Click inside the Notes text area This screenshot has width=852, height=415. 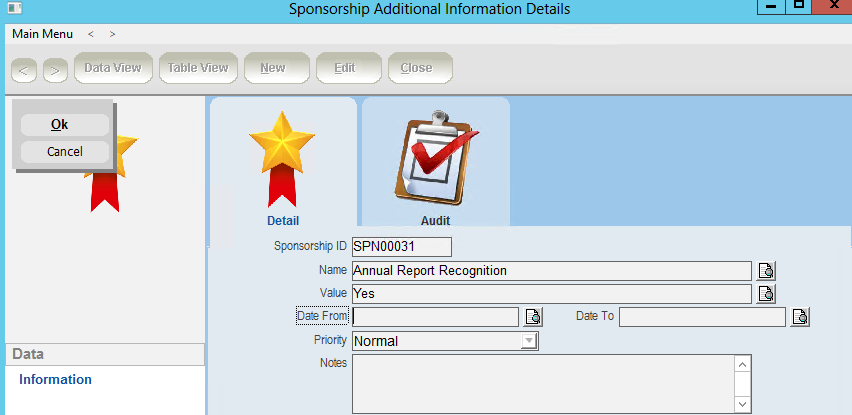click(x=542, y=383)
